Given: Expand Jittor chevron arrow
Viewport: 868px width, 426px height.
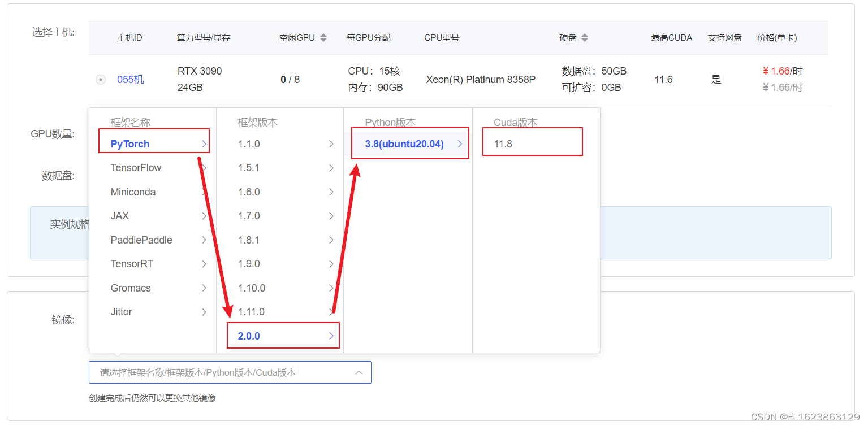Looking at the screenshot, I should tap(204, 312).
